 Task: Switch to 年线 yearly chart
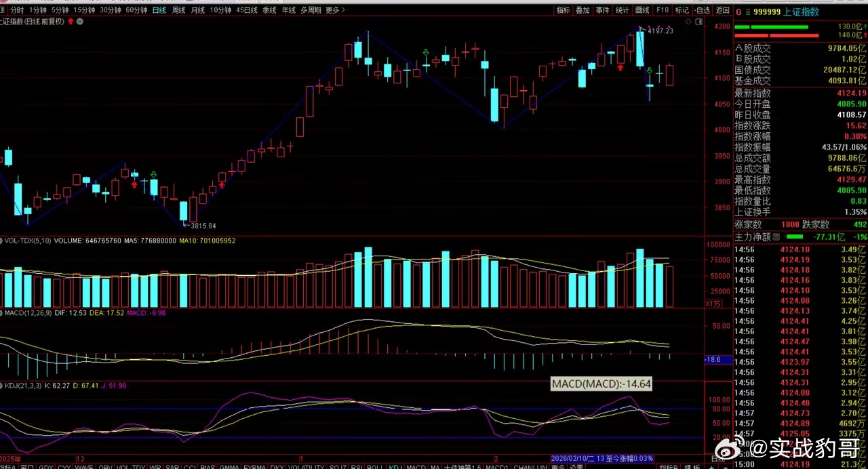[288, 10]
